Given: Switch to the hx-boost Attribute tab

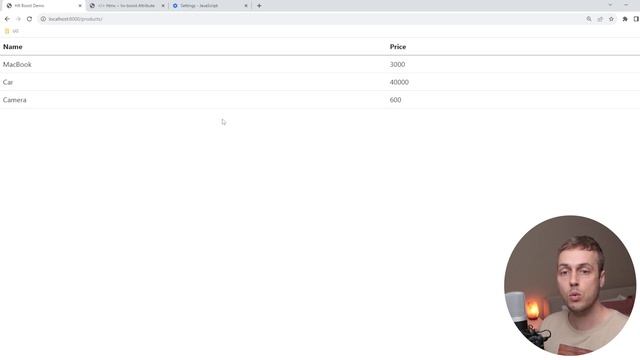Looking at the screenshot, I should coord(126,6).
